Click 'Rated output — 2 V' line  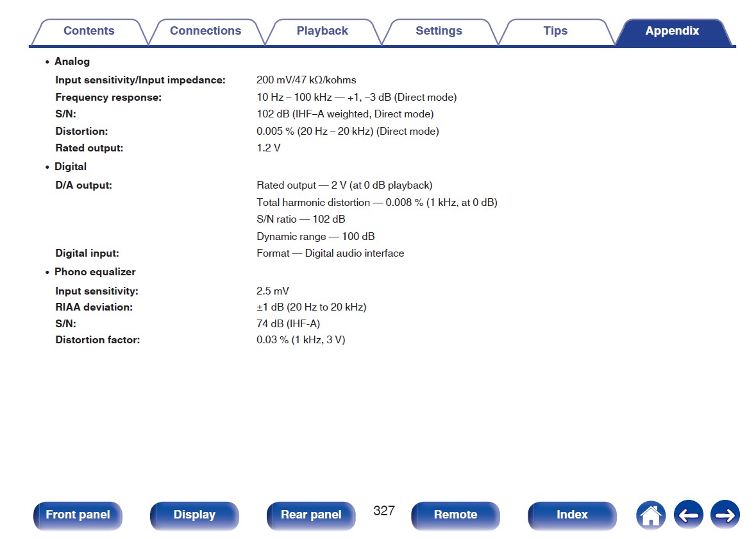point(301,185)
